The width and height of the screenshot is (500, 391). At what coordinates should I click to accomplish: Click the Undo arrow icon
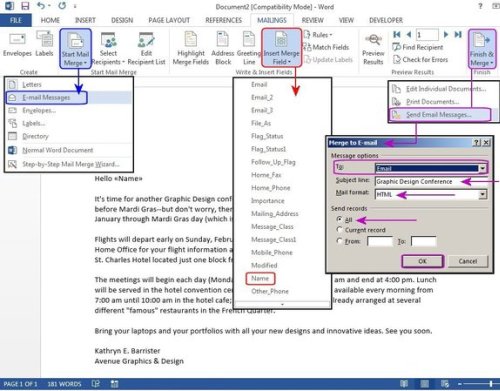41,6
